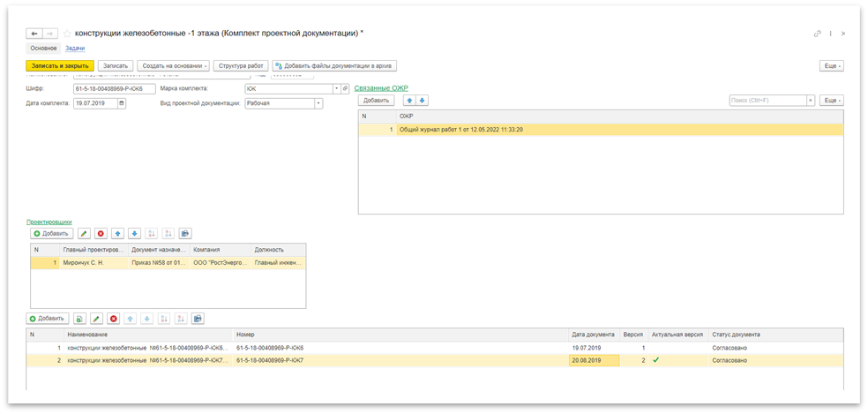
Task: Click the copy link icon in header
Action: pos(817,33)
